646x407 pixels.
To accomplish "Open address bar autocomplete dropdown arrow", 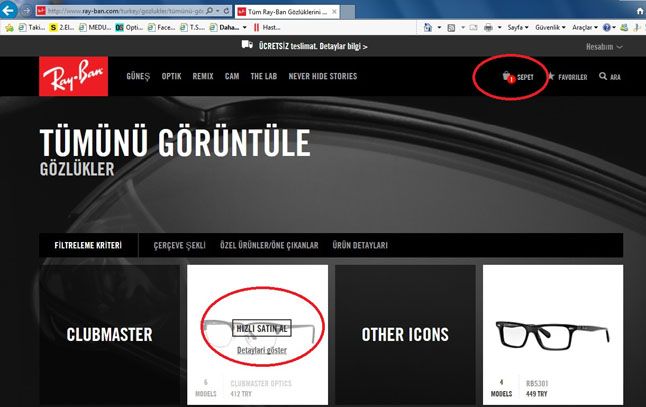I will (x=218, y=11).
